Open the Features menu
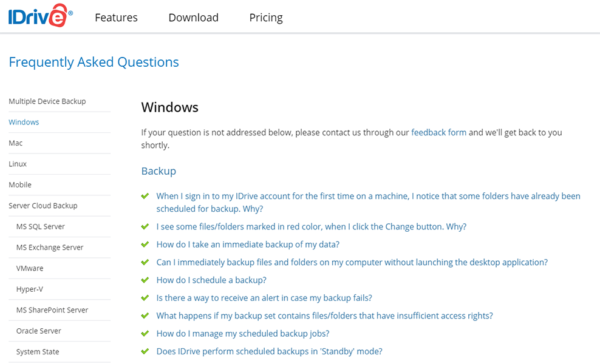 click(x=116, y=18)
